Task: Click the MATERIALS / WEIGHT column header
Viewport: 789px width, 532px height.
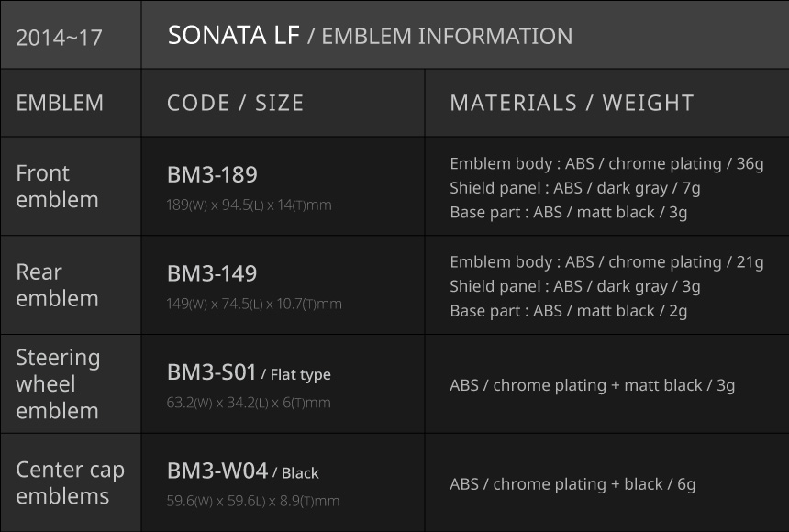Action: 572,103
